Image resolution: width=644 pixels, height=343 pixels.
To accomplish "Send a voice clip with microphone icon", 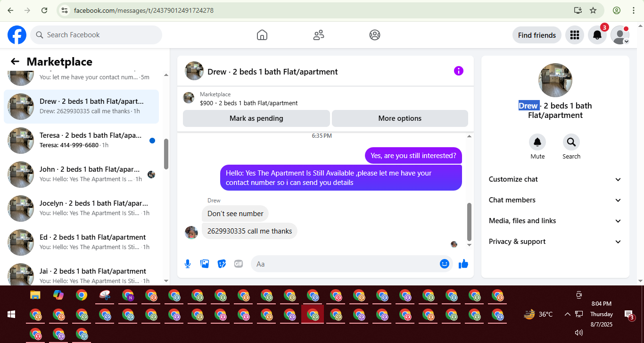I will tap(188, 264).
